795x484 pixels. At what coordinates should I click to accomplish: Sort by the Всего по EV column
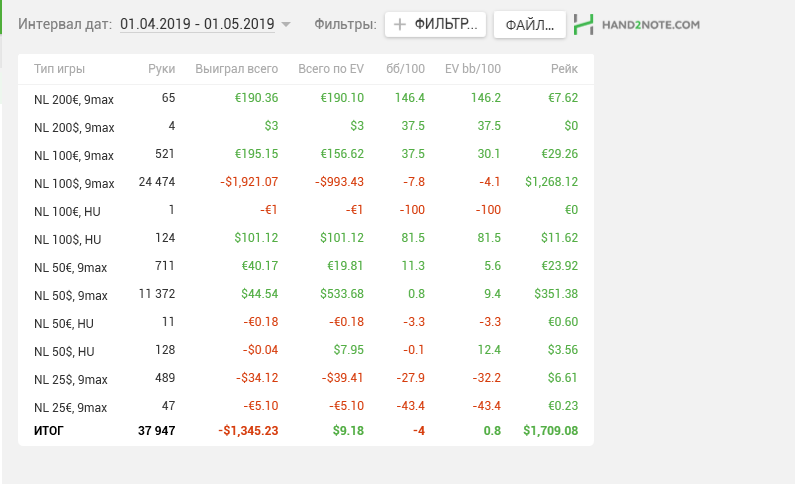point(331,69)
